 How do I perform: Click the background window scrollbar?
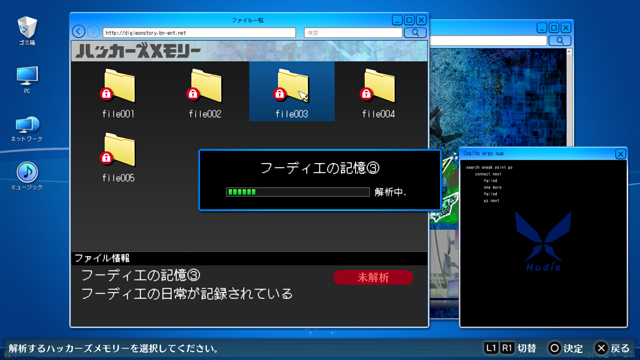(x=569, y=97)
